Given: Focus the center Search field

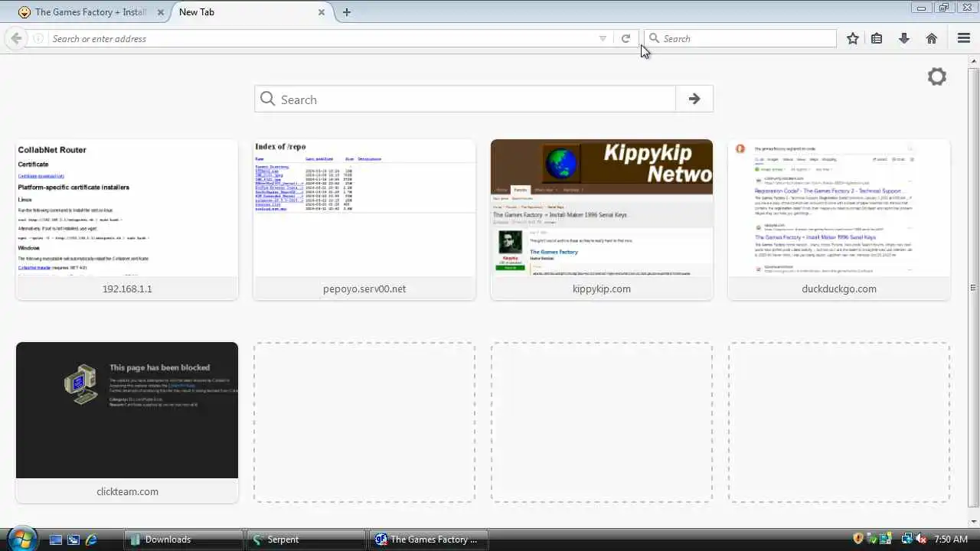Looking at the screenshot, I should tap(465, 99).
